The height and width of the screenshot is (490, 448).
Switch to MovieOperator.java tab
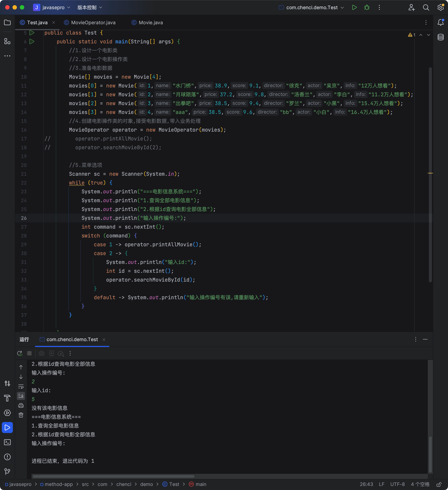[x=93, y=23]
